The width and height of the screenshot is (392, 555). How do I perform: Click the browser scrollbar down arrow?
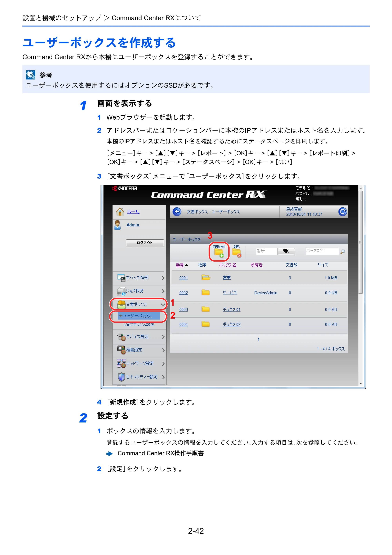coord(361,383)
